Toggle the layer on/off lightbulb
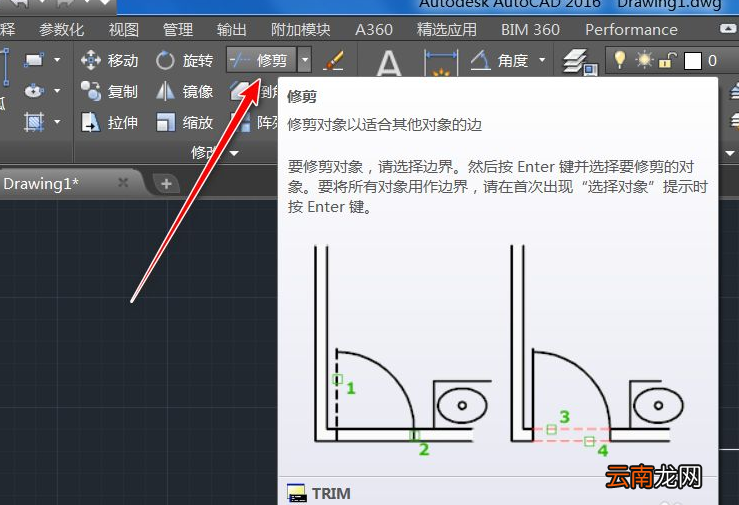Viewport: 739px width, 505px height. (620, 60)
